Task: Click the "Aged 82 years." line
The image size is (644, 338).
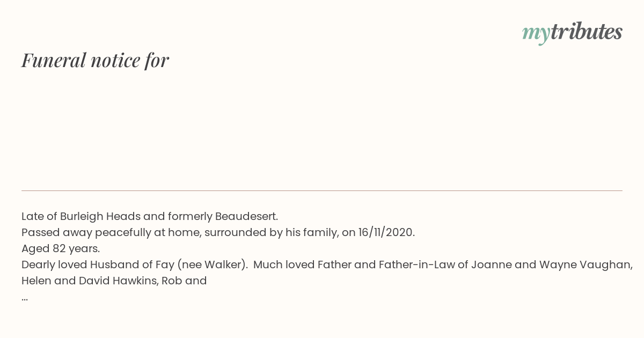Action: (61, 249)
